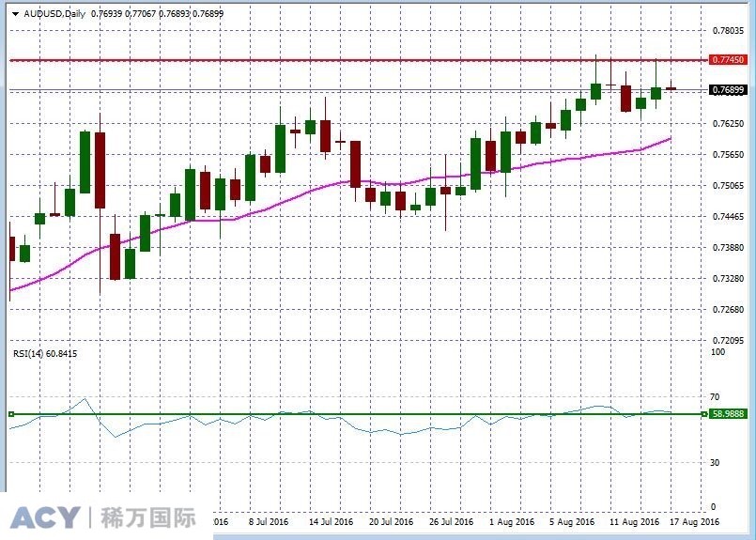This screenshot has width=756, height=540.
Task: Open the AUDUSD chart dropdown triangle
Action: [15, 14]
